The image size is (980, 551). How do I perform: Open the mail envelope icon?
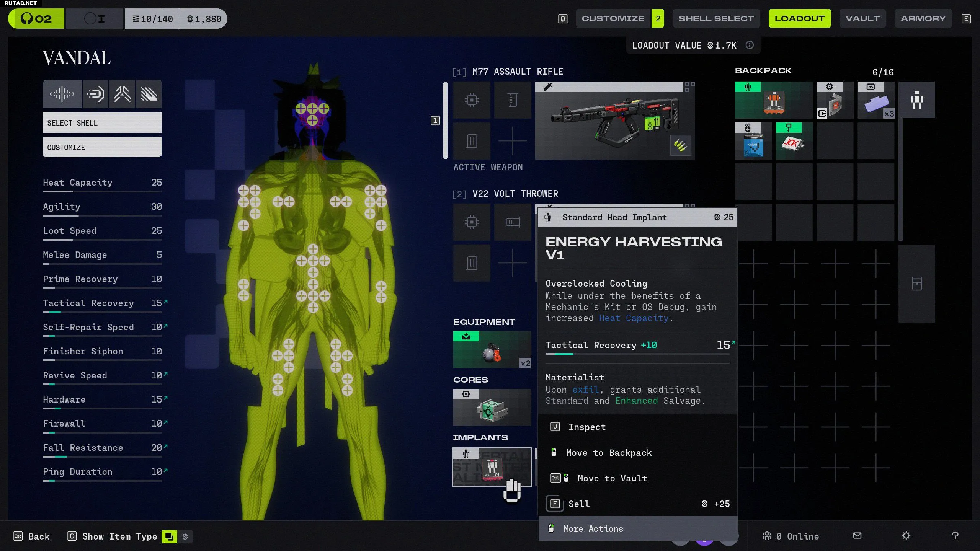pos(857,536)
